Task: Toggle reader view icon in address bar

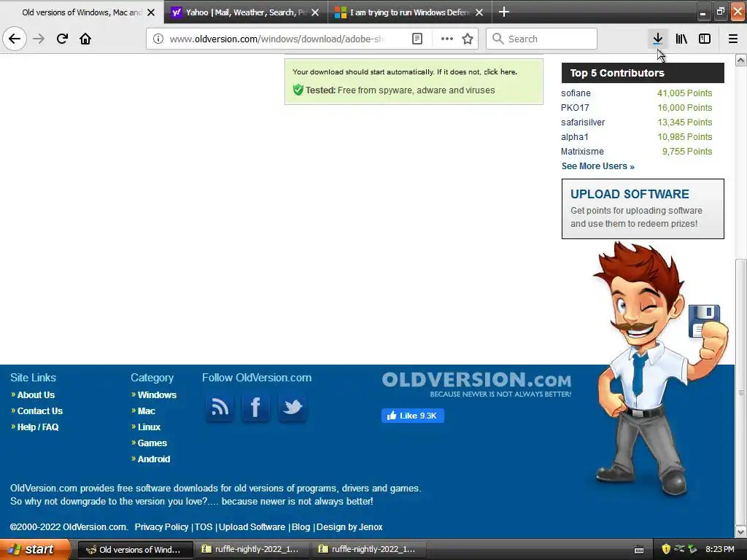Action: pyautogui.click(x=417, y=39)
